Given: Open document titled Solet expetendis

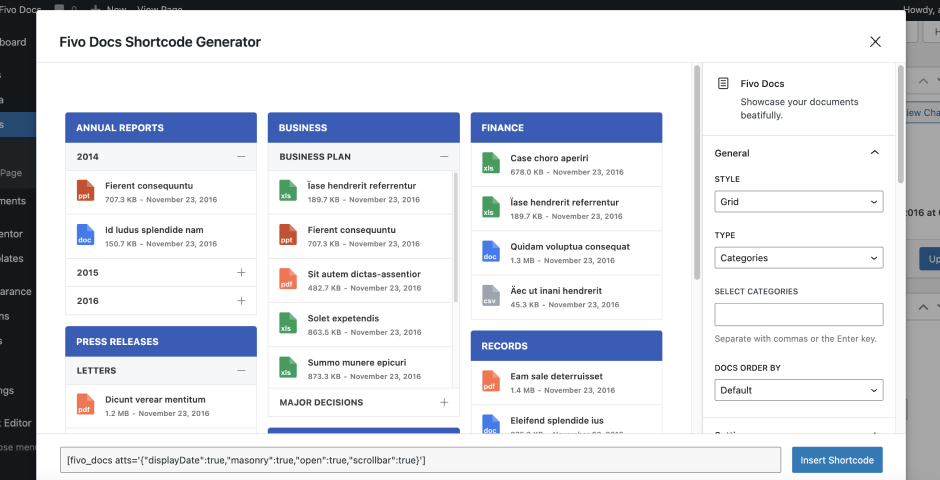Looking at the screenshot, I should 343,319.
